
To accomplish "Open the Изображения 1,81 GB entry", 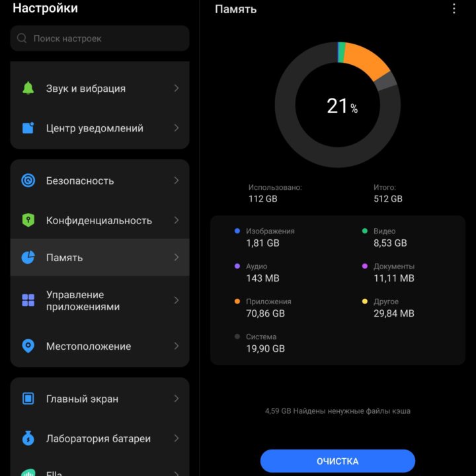I will [265, 237].
